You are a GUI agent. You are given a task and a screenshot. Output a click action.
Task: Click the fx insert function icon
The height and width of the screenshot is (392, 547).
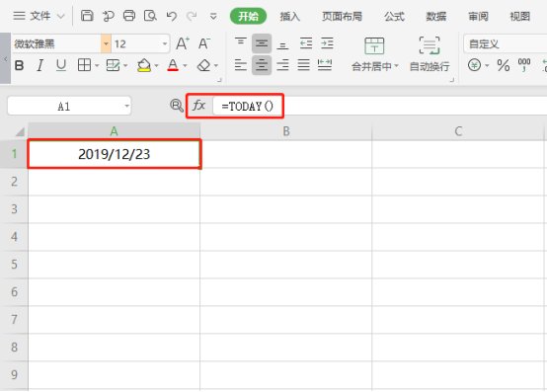tap(199, 106)
